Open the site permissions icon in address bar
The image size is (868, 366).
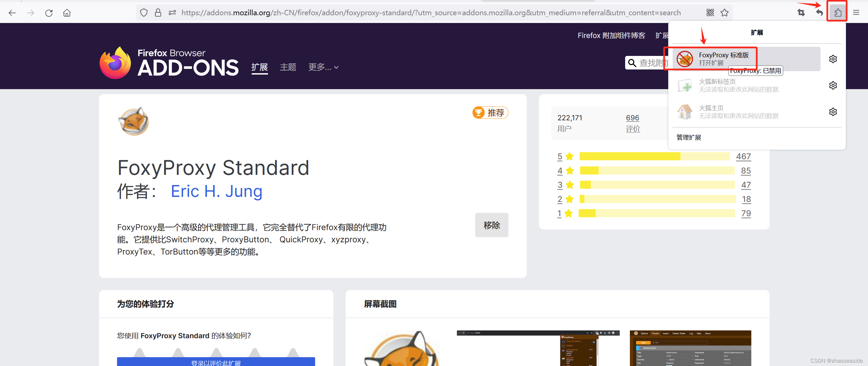[172, 13]
